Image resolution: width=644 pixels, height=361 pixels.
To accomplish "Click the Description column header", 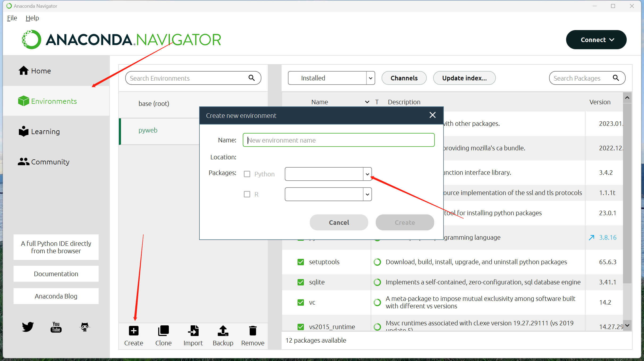I will [404, 102].
